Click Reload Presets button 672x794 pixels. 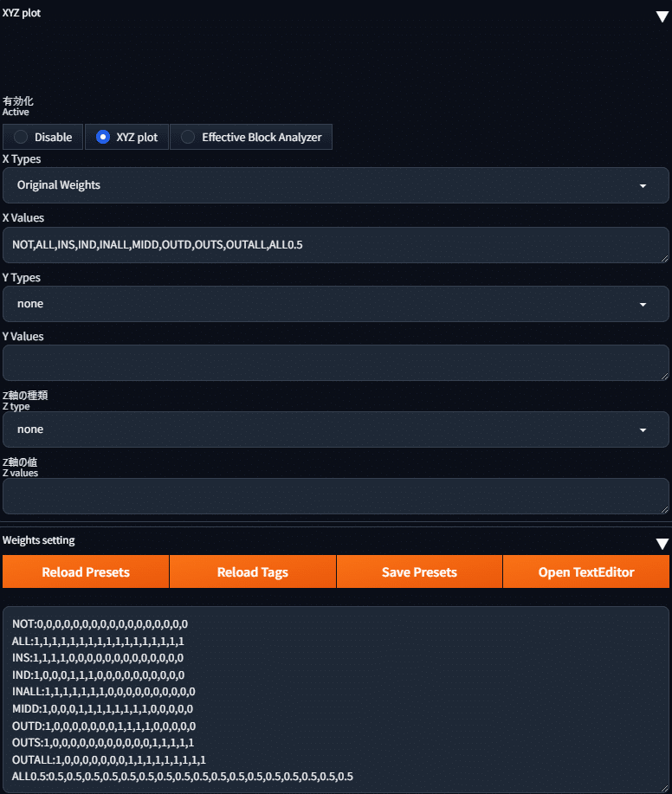point(86,571)
